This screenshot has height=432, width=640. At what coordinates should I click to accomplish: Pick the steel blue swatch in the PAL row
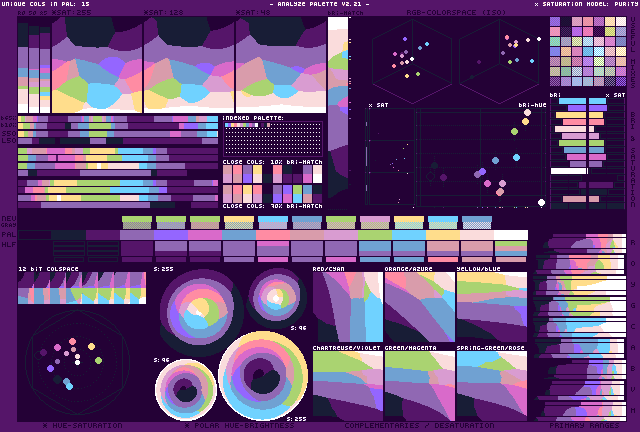239,235
